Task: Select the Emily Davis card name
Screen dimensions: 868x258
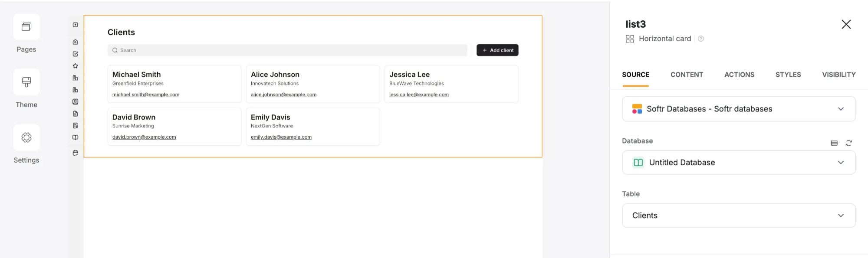Action: (270, 117)
